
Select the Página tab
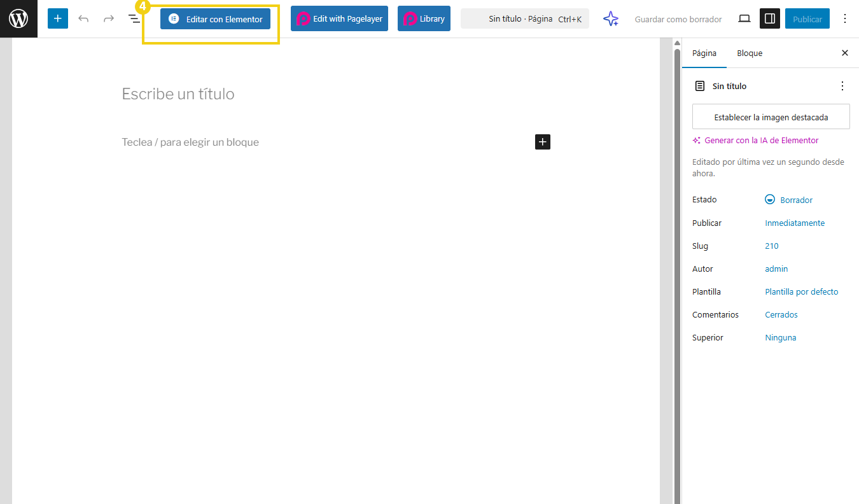click(704, 53)
